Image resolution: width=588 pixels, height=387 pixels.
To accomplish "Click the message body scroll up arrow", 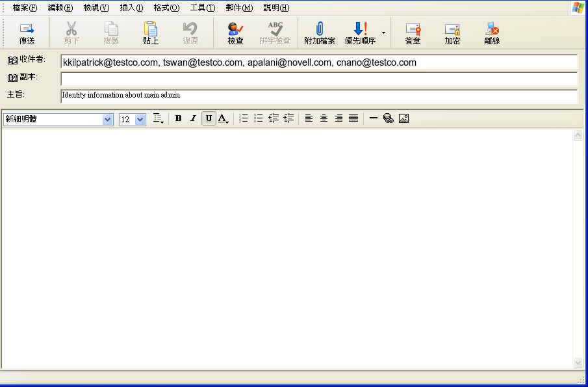I will coord(578,135).
